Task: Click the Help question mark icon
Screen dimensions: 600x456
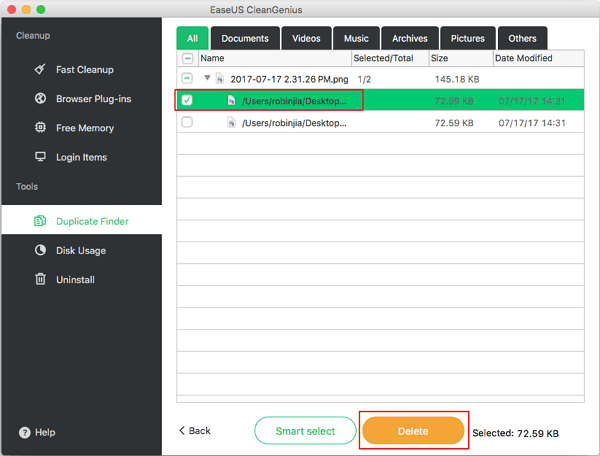Action: tap(24, 433)
